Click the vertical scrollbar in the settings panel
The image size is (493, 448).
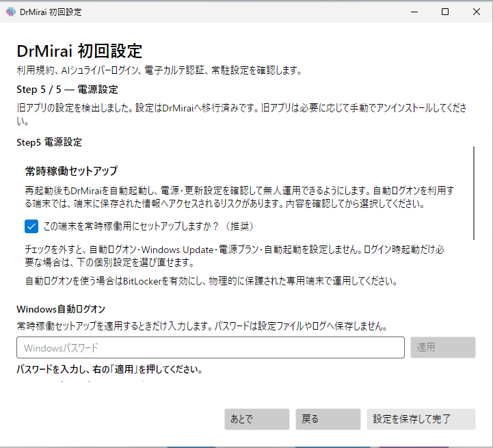(x=474, y=193)
